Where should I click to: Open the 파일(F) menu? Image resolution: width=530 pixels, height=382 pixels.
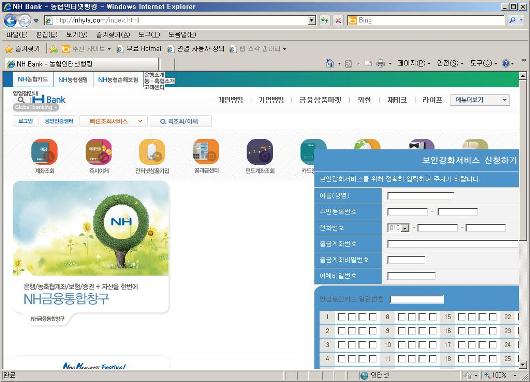click(17, 34)
